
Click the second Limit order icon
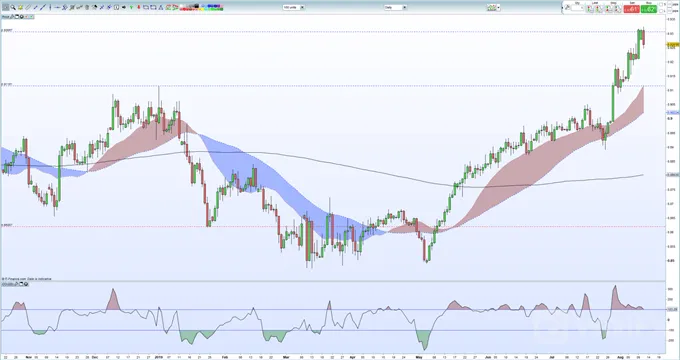(599, 9)
